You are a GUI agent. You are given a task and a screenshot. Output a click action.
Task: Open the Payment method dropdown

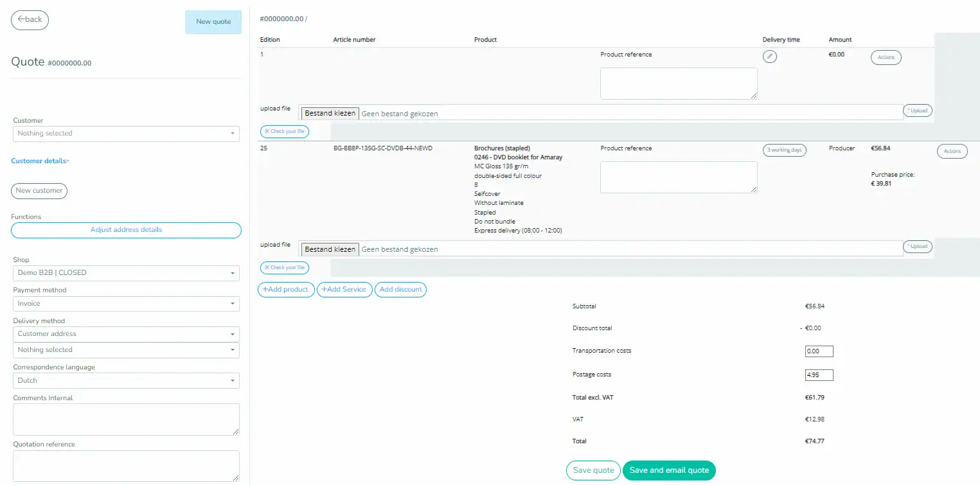pyautogui.click(x=126, y=304)
